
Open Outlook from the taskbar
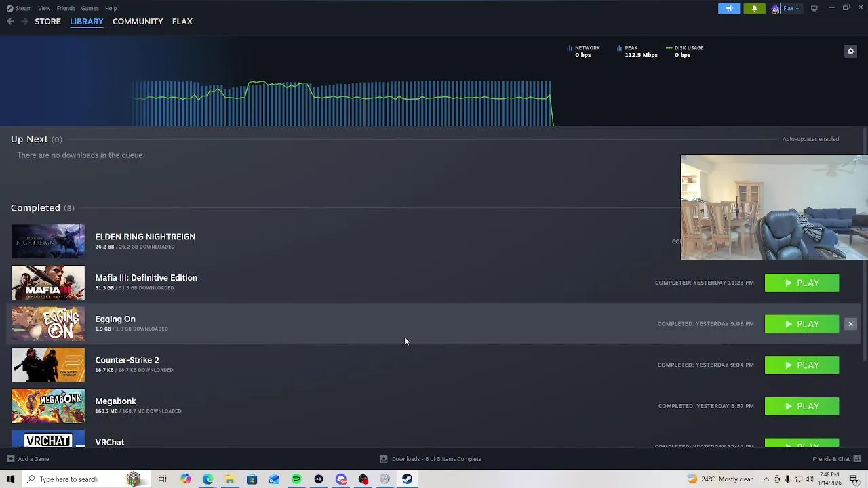point(274,479)
